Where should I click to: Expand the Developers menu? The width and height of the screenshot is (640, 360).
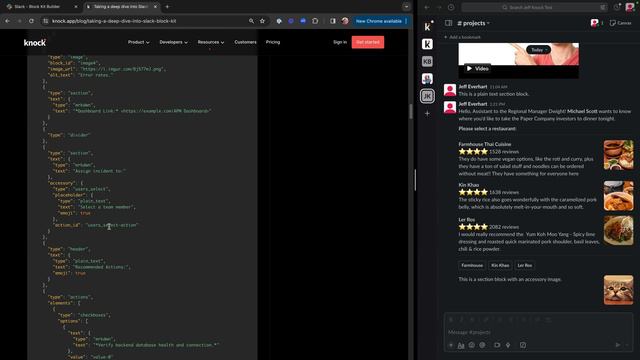tap(173, 42)
